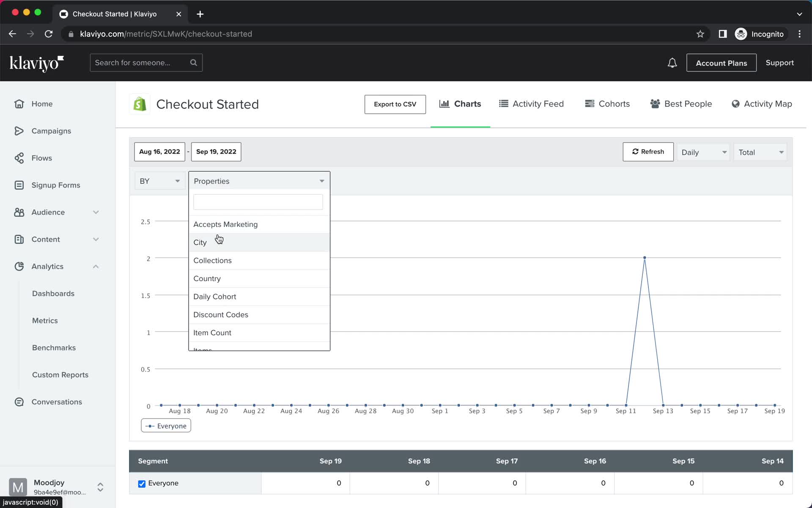Click the Sep 12 peak data point
The image size is (812, 508).
coord(645,257)
